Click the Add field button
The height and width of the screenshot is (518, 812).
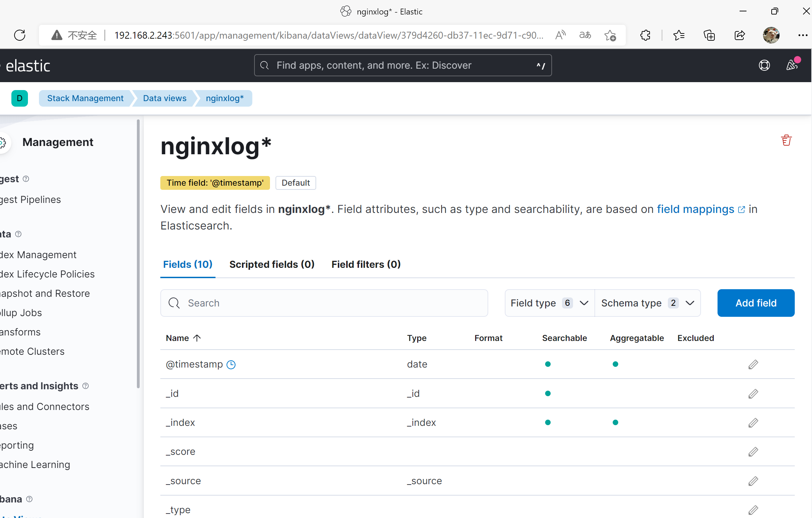pyautogui.click(x=756, y=303)
